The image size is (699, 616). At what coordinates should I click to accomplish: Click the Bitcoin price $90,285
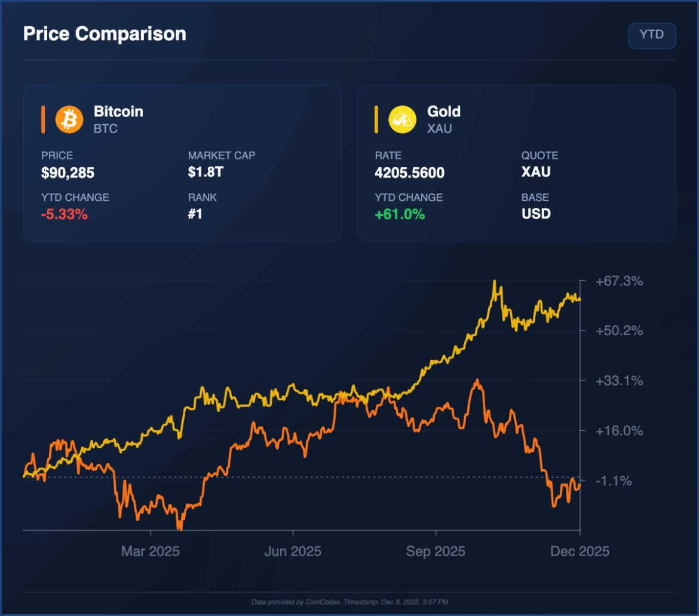pos(68,173)
